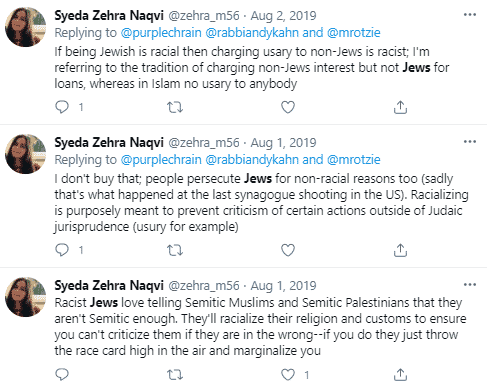The height and width of the screenshot is (383, 487).
Task: Like the tweet dated Aug 2, 2019
Action: tap(288, 107)
